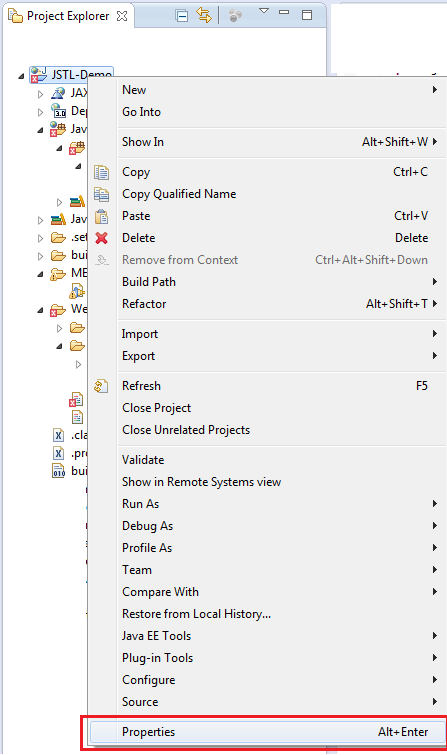
Task: Minimize the Project Explorer panel
Action: coord(284,13)
